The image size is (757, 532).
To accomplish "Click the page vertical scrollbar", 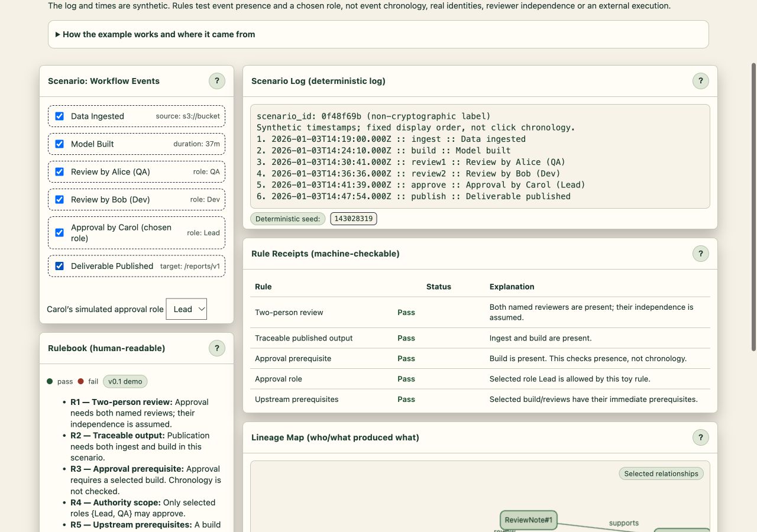I will [753, 207].
